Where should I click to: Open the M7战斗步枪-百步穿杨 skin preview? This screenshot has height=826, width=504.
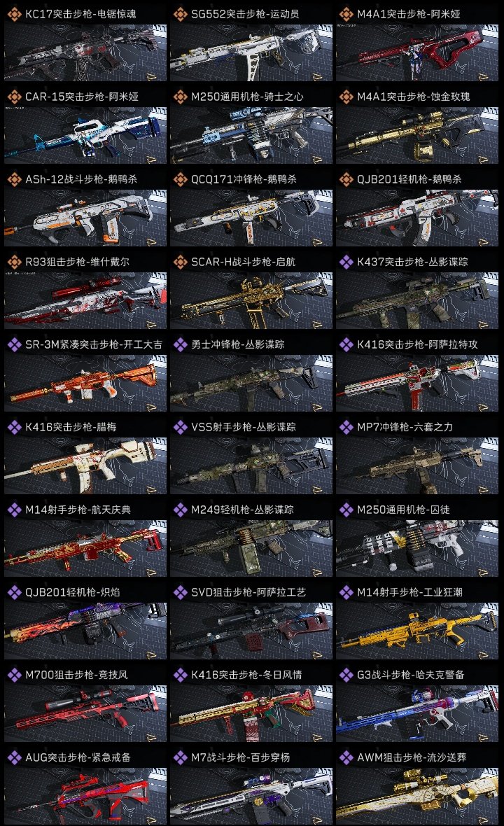pos(251,796)
